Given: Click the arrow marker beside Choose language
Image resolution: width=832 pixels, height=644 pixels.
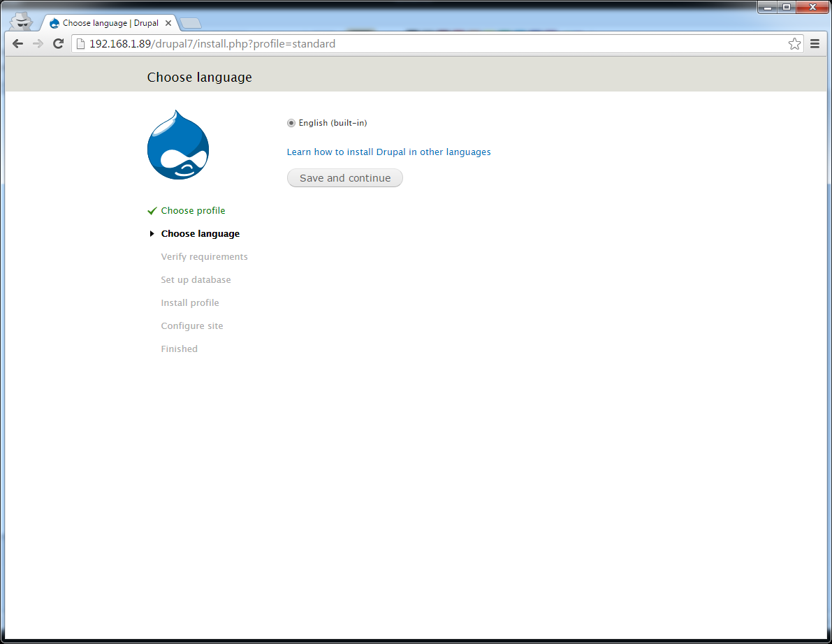Looking at the screenshot, I should click(152, 233).
